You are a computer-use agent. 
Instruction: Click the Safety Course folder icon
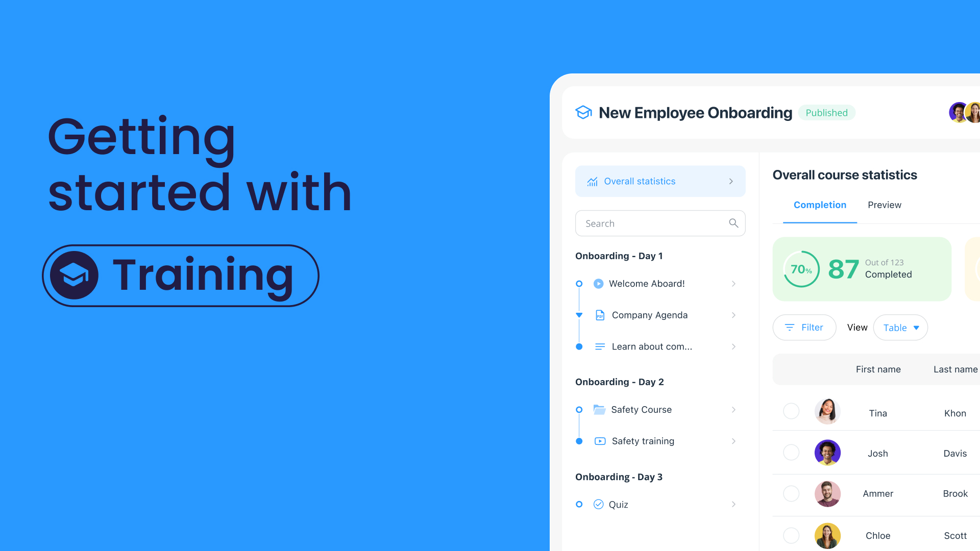599,409
